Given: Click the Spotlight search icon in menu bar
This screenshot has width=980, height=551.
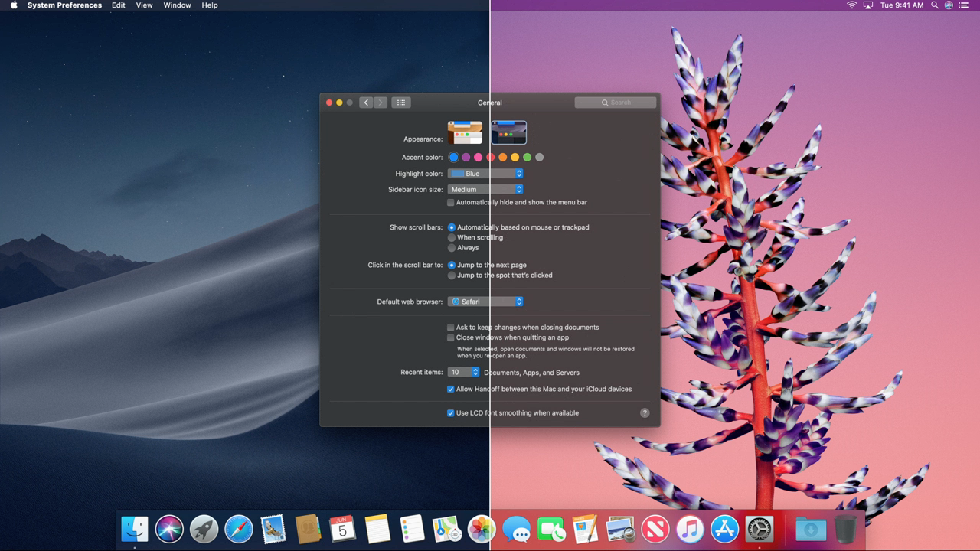Looking at the screenshot, I should (x=934, y=5).
